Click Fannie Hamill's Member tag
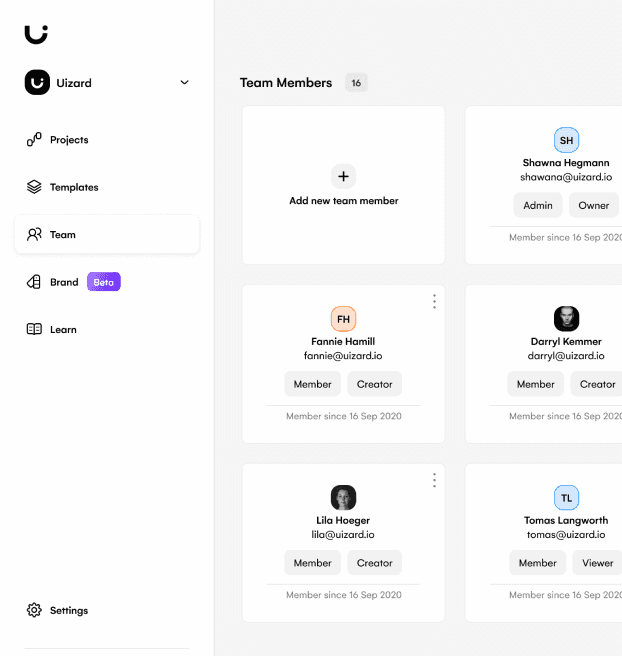 312,384
